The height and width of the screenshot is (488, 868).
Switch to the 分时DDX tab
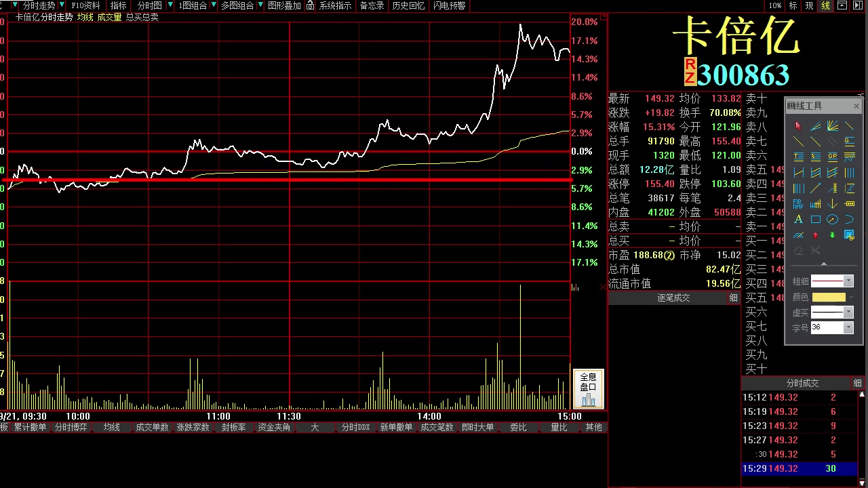[355, 427]
